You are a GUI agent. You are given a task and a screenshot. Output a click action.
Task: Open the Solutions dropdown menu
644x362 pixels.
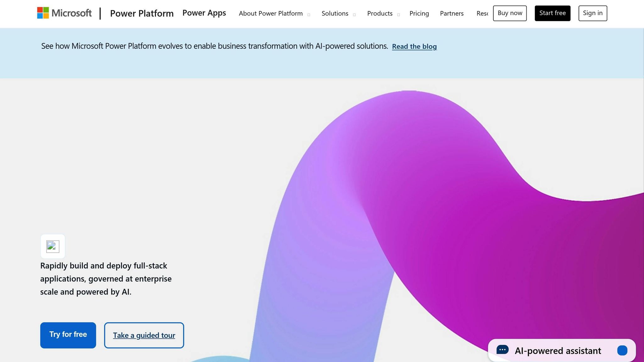coord(335,14)
